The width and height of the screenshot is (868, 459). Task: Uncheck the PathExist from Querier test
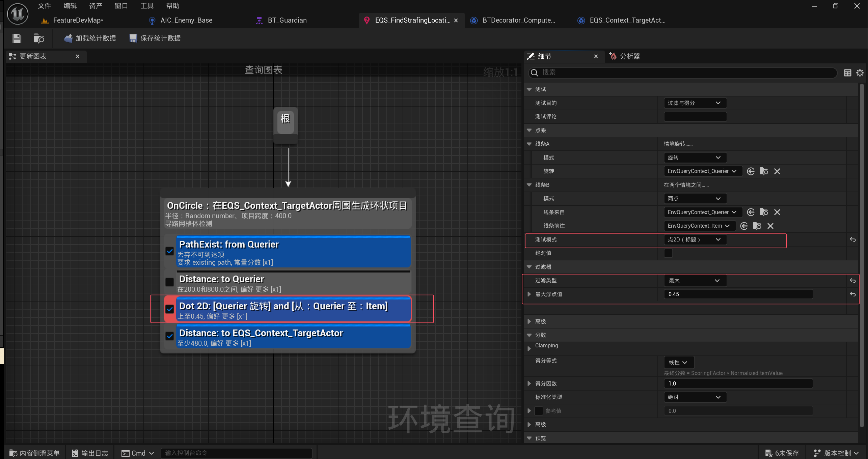click(169, 251)
